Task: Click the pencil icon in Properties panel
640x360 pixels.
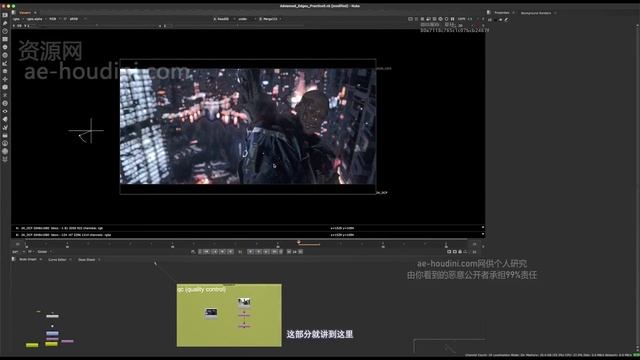Action: click(506, 19)
